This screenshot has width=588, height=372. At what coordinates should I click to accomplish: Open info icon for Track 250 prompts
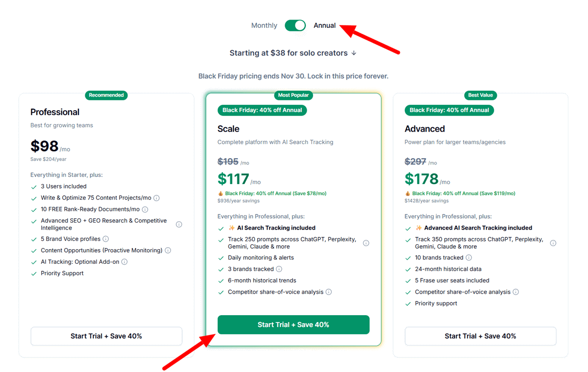pos(366,243)
